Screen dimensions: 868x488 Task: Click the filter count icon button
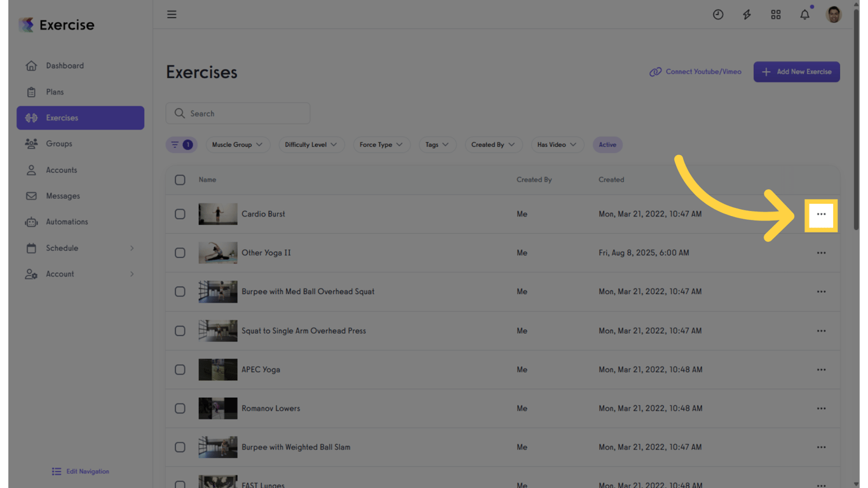point(181,145)
